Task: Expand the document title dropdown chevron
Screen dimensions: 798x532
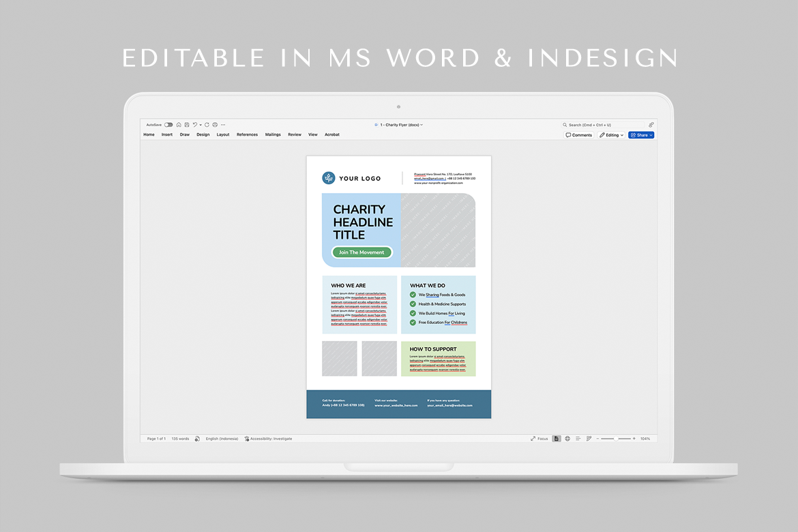Action: [422, 125]
